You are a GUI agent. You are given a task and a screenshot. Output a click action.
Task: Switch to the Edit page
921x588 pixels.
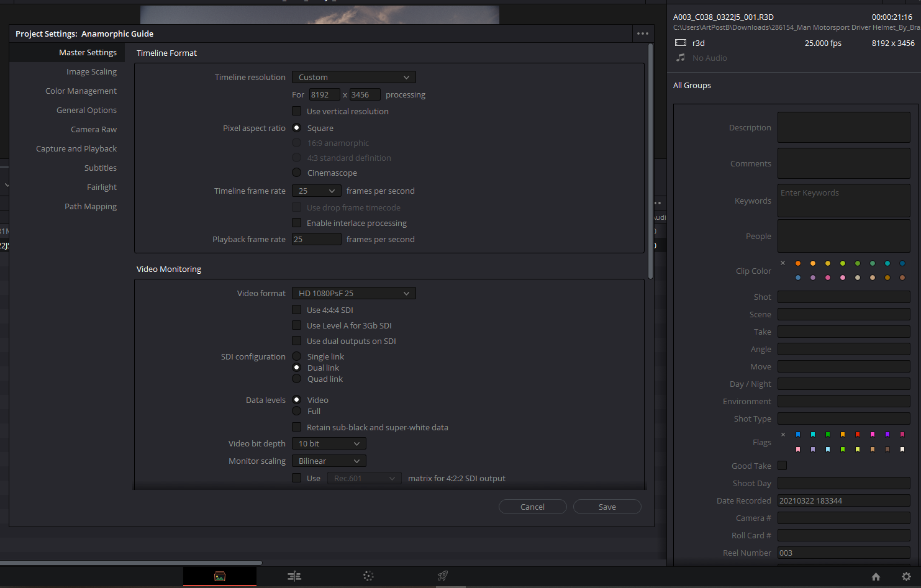pyautogui.click(x=294, y=576)
